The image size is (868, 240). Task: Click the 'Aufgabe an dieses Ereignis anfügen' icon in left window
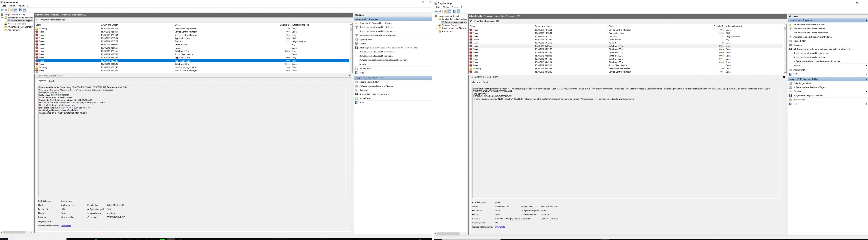tap(356, 86)
